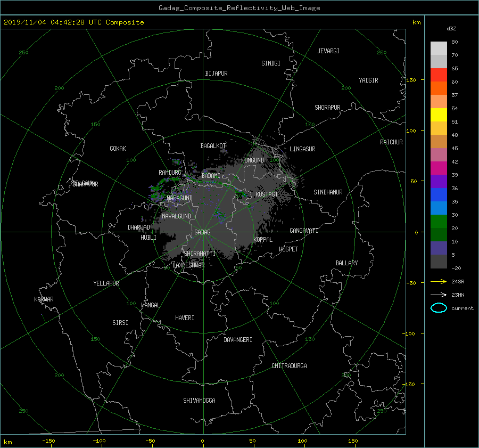Click the SHIVAMOGGA label
479x448 pixels.
point(199,401)
